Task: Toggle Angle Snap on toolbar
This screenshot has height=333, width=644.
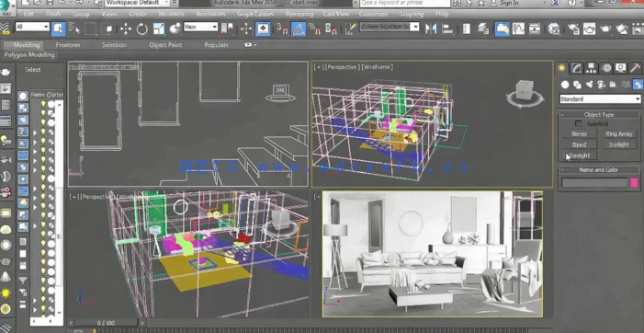Action: point(299,29)
